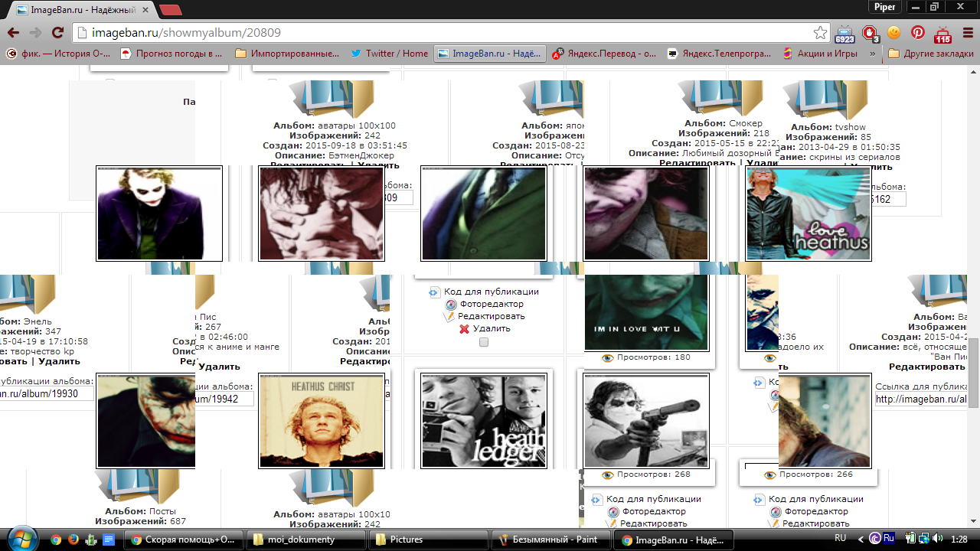Open the ImageBan.ru bookmark in the bookmarks bar
This screenshot has height=551, width=980.
(x=489, y=54)
